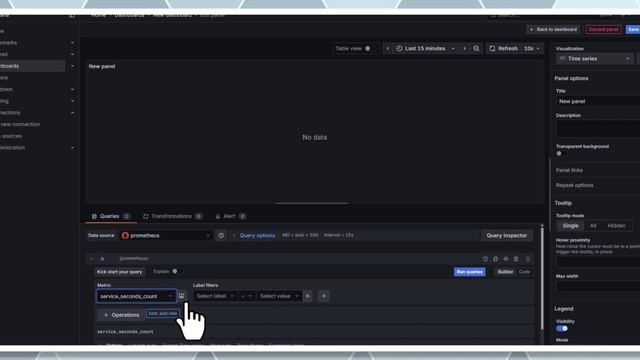
Task: Expand the Panel links section
Action: pos(569,170)
